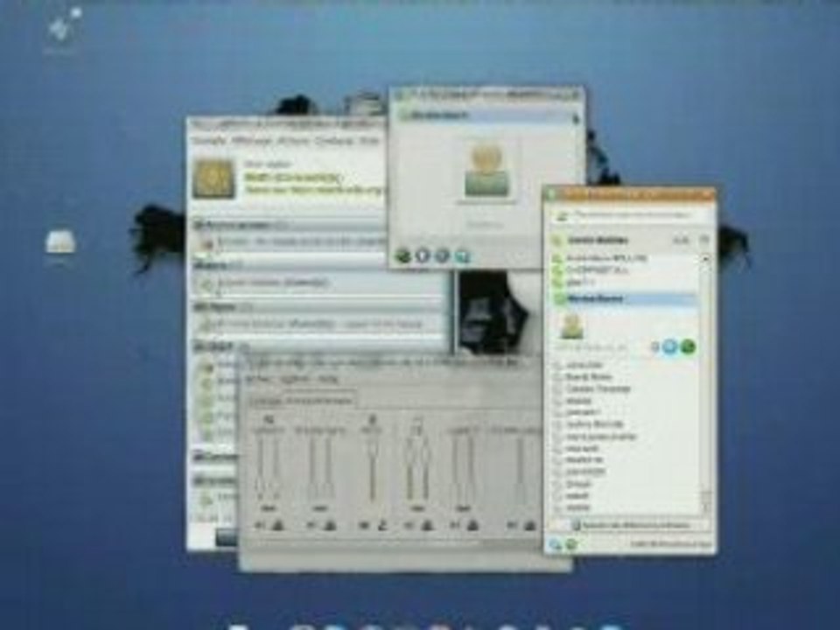Click the left slider of the first mixer channel
This screenshot has height=630, width=840.
point(261,469)
